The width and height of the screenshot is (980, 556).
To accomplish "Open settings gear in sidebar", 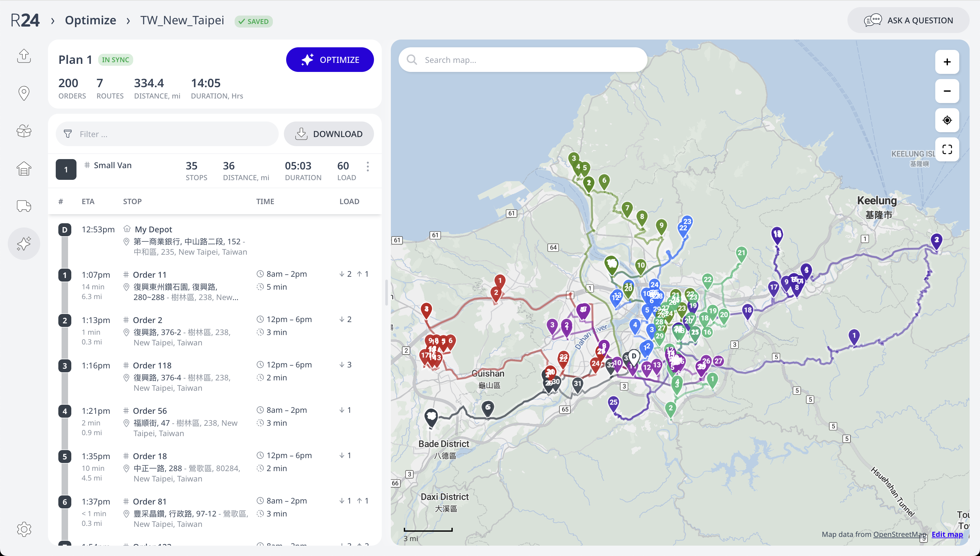I will pos(24,529).
